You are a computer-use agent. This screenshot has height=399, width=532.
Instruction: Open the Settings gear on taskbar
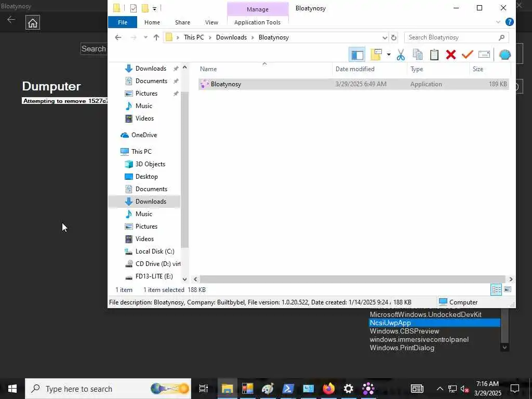click(349, 389)
